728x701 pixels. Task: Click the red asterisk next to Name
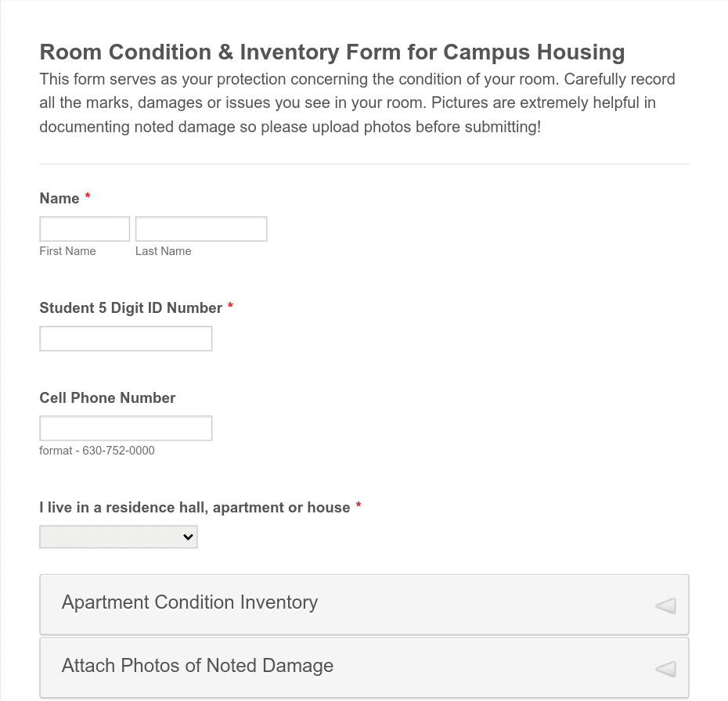click(x=87, y=197)
